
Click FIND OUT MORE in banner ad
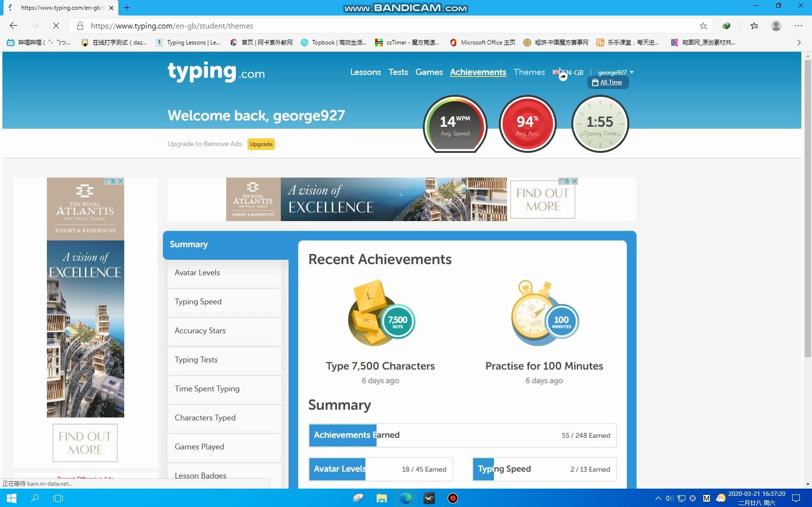[543, 199]
